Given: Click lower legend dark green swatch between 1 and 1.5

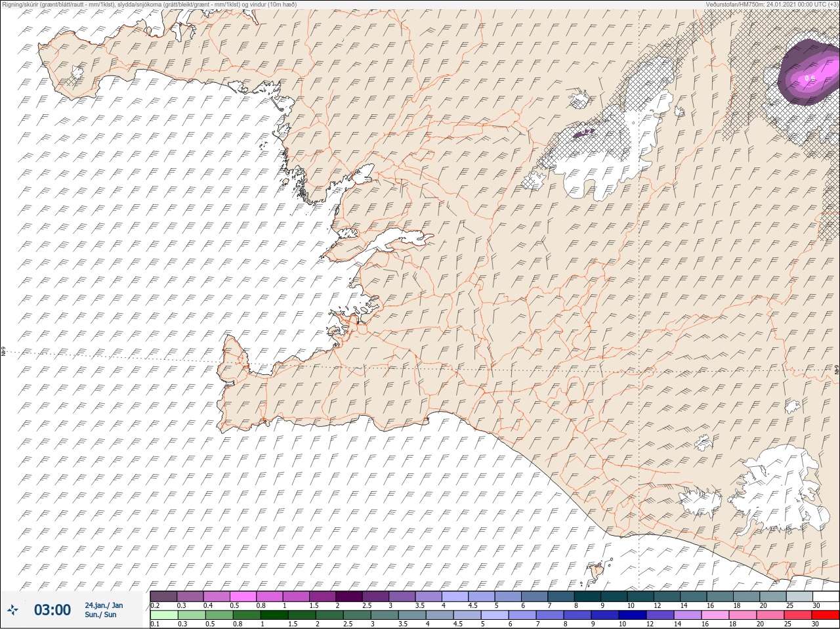Looking at the screenshot, I should (x=274, y=615).
